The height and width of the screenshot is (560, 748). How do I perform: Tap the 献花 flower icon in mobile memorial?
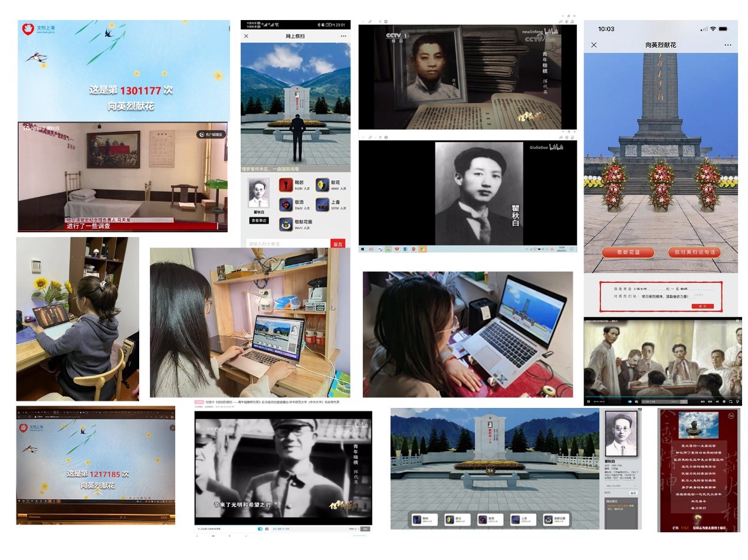tap(322, 185)
